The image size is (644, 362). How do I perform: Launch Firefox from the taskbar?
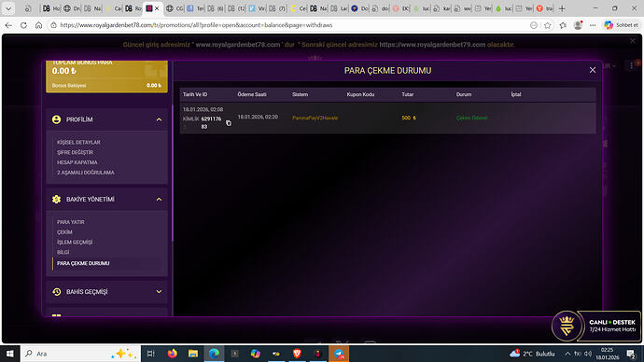pyautogui.click(x=172, y=354)
